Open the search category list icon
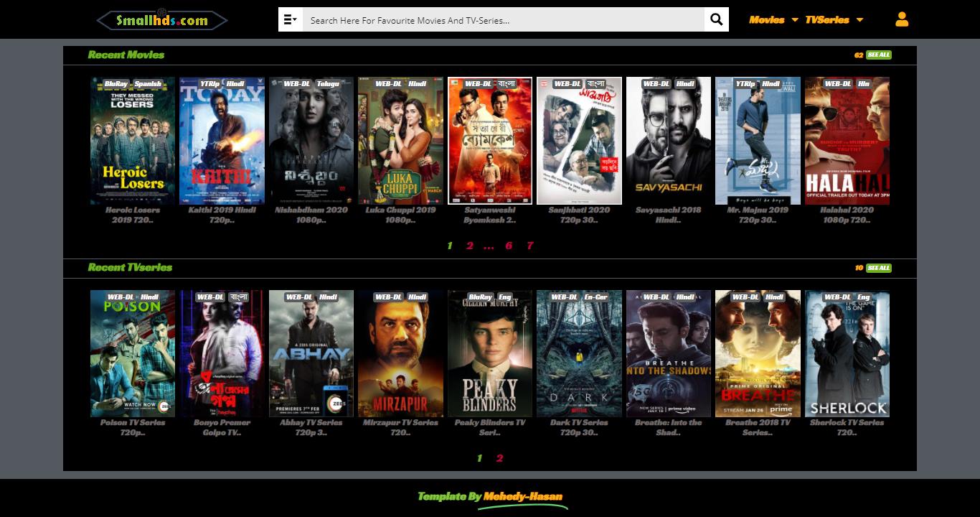Image resolution: width=980 pixels, height=517 pixels. (x=291, y=20)
